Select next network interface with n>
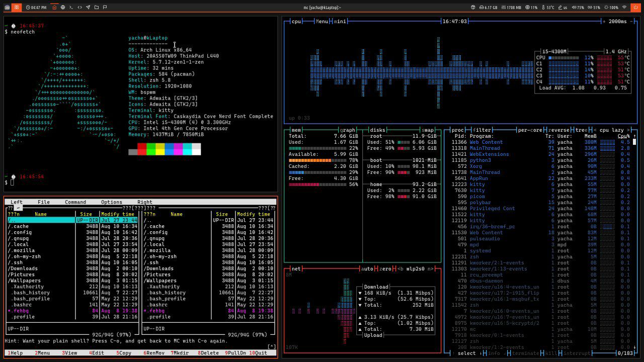 point(431,268)
